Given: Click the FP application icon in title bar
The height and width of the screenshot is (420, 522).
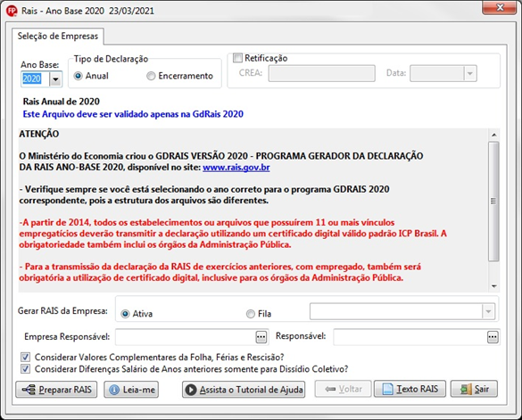Looking at the screenshot, I should (12, 11).
